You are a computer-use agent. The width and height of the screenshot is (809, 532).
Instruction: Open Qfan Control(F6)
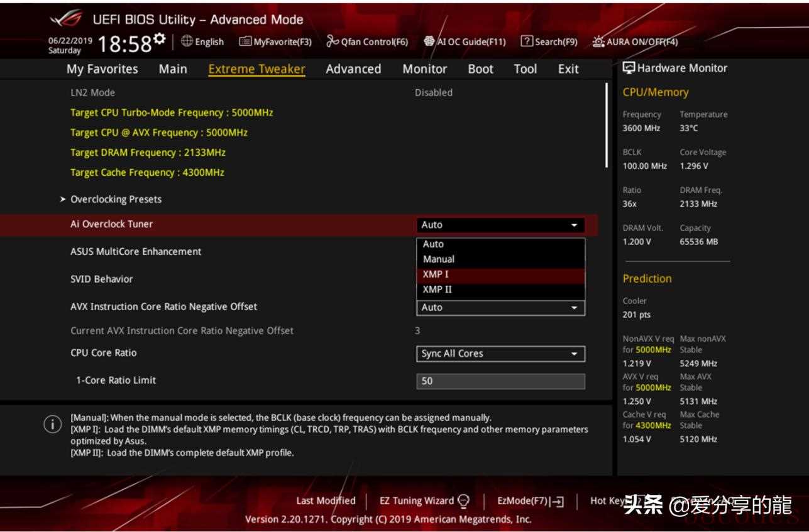coord(367,41)
